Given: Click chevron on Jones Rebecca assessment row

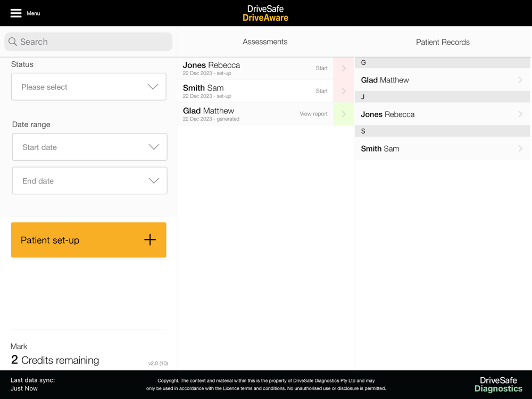Looking at the screenshot, I should [x=344, y=68].
